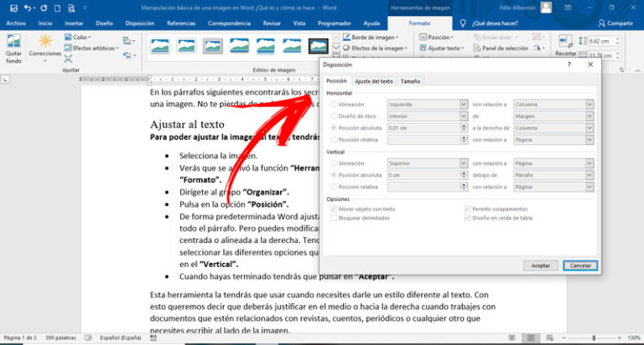
Task: Click the Cancelar button
Action: click(x=580, y=265)
